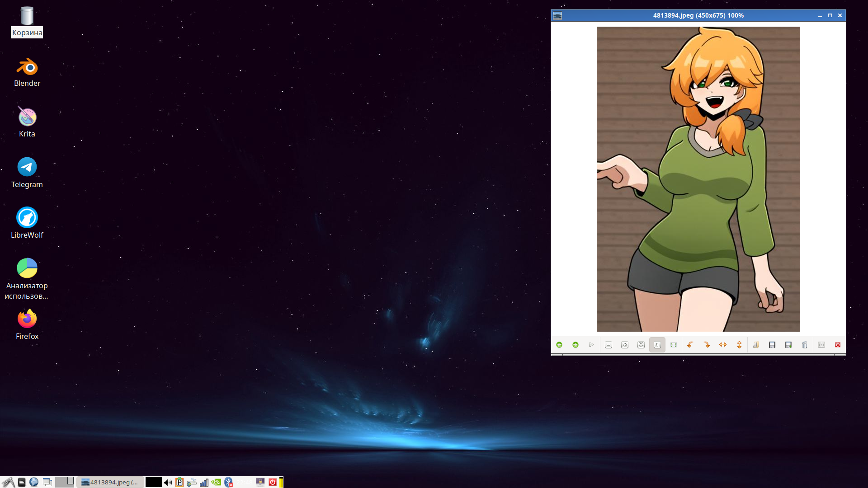Image resolution: width=868 pixels, height=488 pixels.
Task: Enter full screen mode in viewer
Action: click(x=674, y=345)
